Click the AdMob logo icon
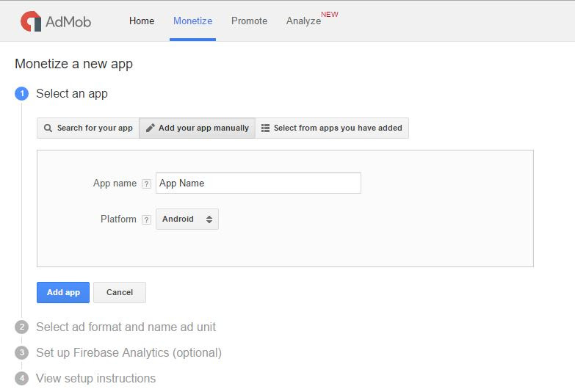575x392 pixels. pyautogui.click(x=31, y=21)
